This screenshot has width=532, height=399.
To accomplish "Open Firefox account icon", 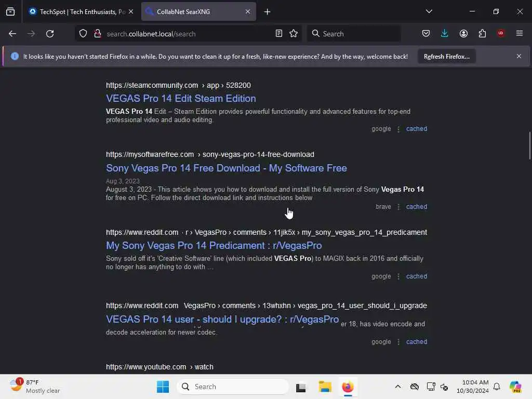I will coord(463,34).
